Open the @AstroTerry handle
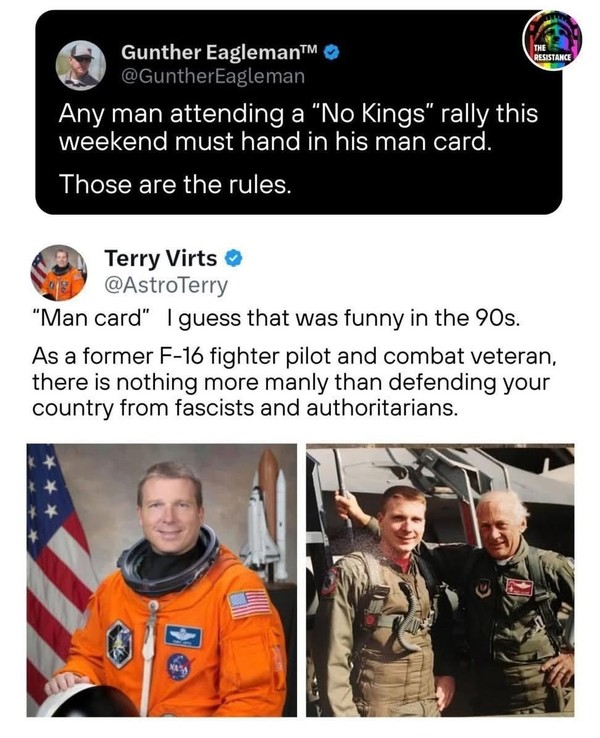This screenshot has height=738, width=600. (166, 285)
